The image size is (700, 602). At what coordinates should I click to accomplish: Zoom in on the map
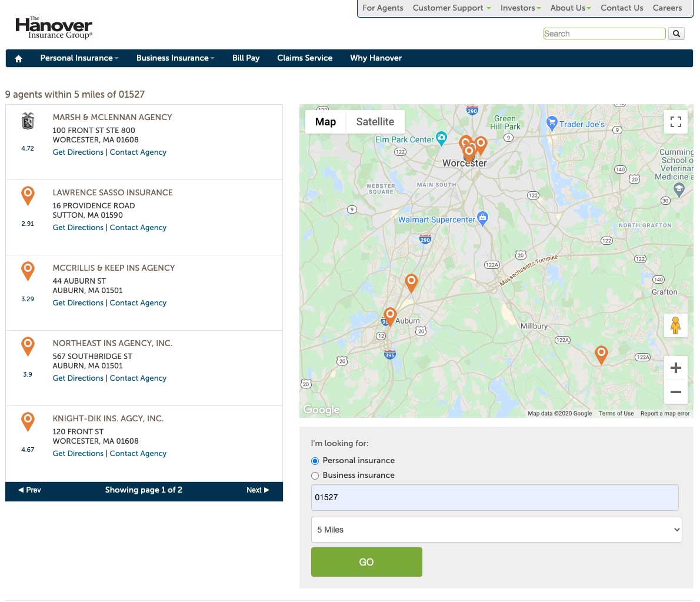(675, 368)
